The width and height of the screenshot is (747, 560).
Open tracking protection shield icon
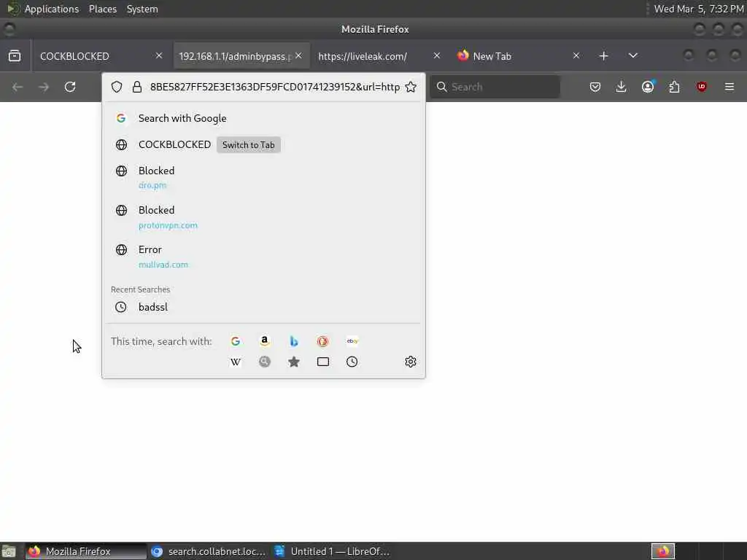[x=117, y=87]
